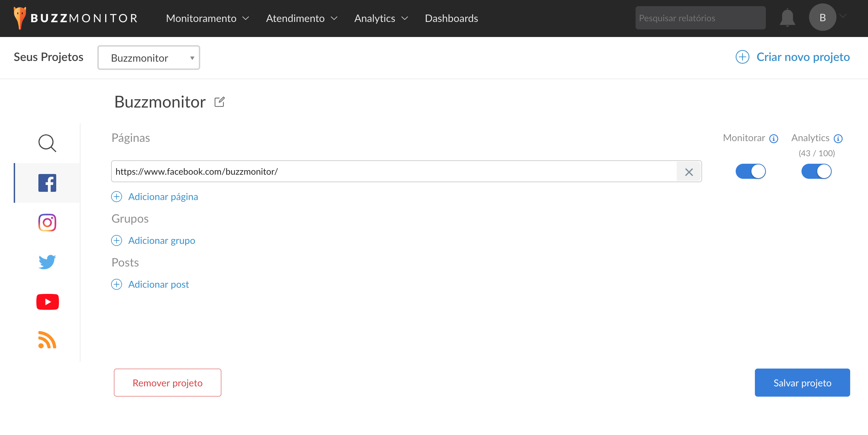Toggle the Analytics switch for the page

pos(816,171)
